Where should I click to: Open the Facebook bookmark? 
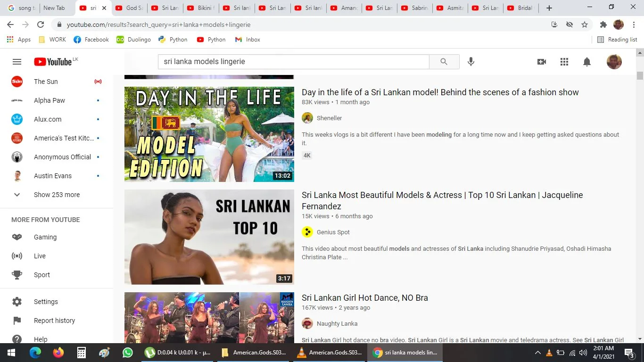(91, 40)
